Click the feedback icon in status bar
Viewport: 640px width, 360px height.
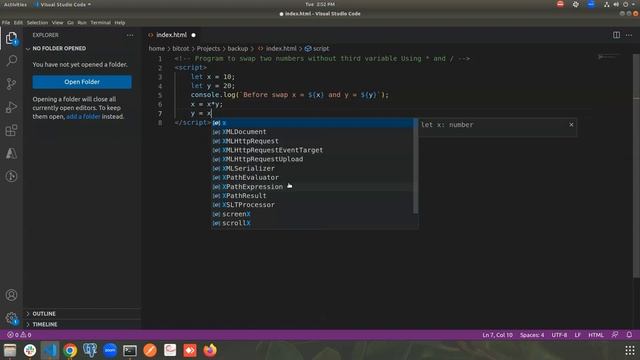(615, 335)
